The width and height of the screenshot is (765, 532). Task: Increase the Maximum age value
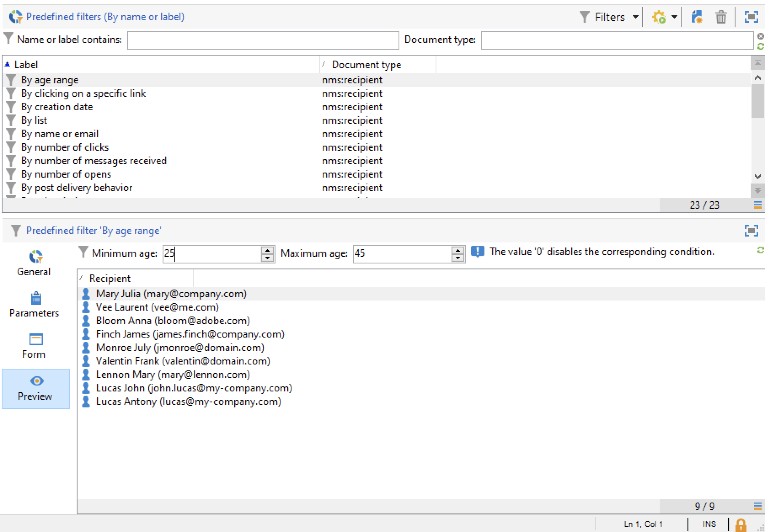pos(458,250)
